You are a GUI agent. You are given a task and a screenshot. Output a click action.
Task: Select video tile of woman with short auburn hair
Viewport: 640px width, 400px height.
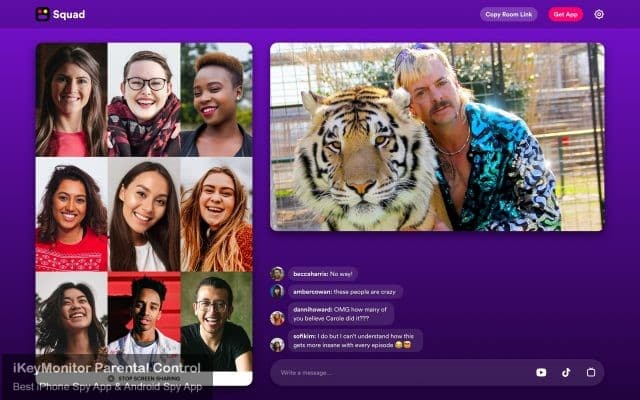pyautogui.click(x=216, y=100)
